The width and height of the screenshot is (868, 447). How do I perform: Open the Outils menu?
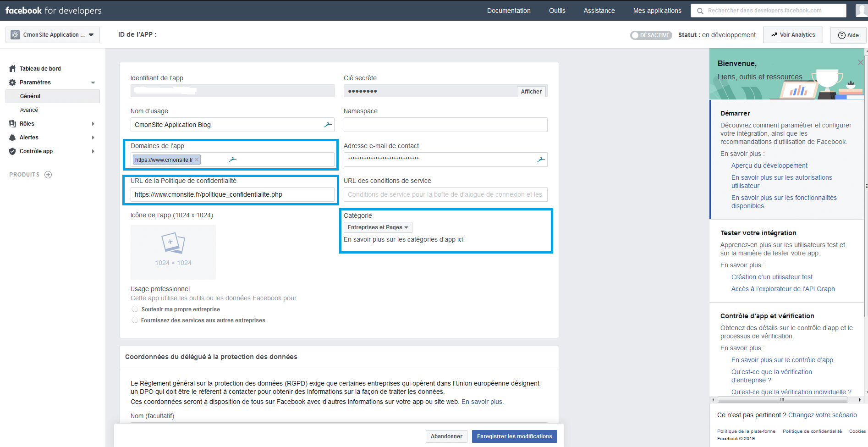click(557, 11)
